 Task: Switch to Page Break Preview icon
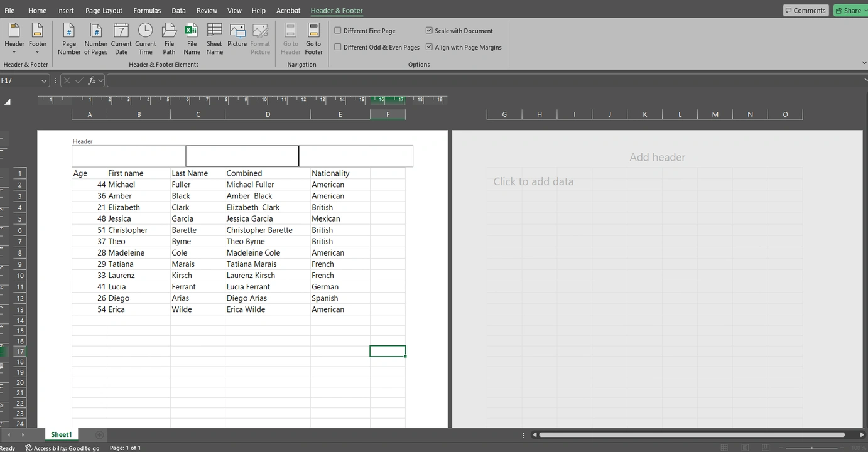click(766, 448)
